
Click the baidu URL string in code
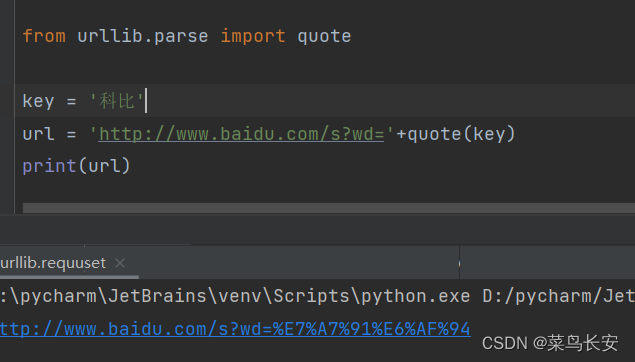pos(241,134)
